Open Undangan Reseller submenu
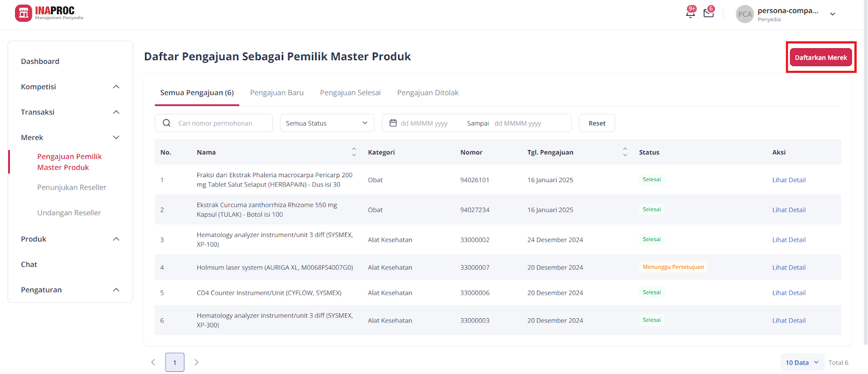 point(69,213)
